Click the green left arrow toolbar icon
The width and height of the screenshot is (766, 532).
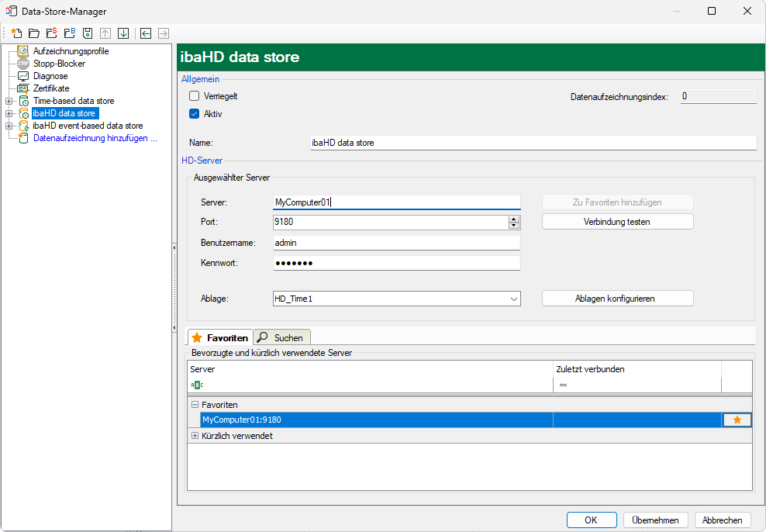coord(146,33)
